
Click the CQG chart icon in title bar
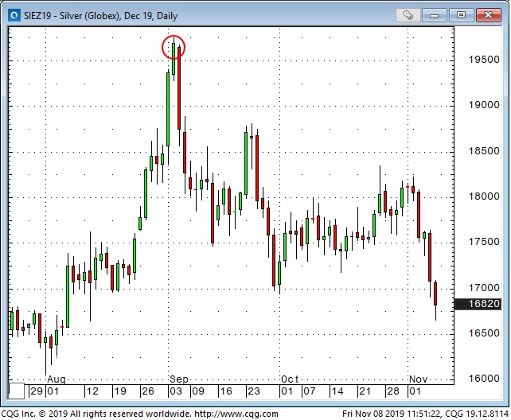(14, 15)
